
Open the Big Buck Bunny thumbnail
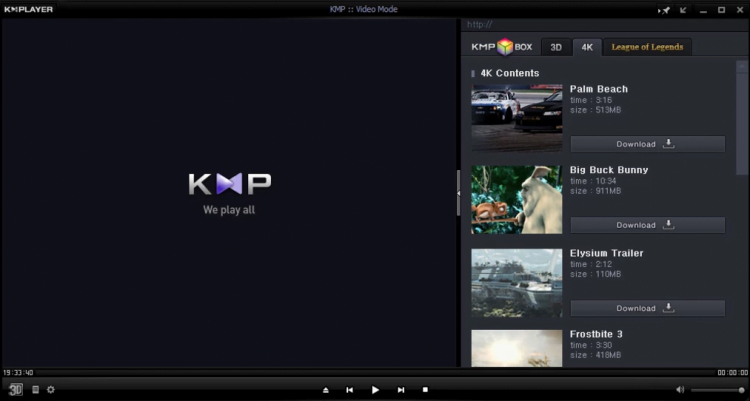(x=517, y=200)
